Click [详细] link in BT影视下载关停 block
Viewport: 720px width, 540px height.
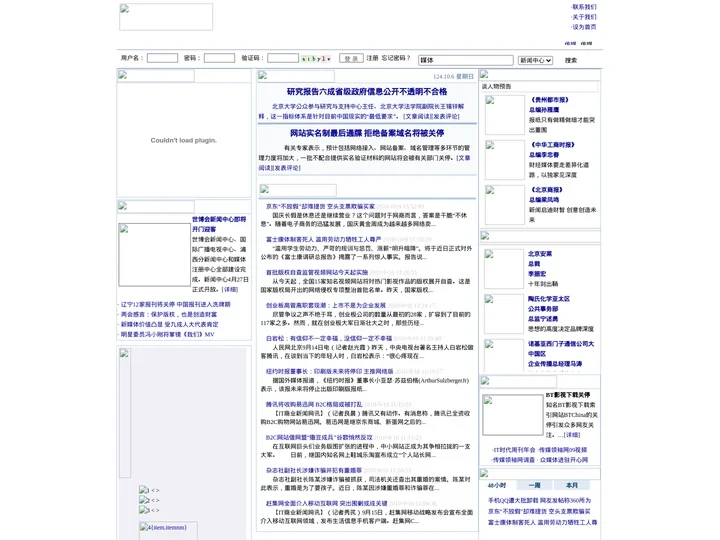[572, 435]
